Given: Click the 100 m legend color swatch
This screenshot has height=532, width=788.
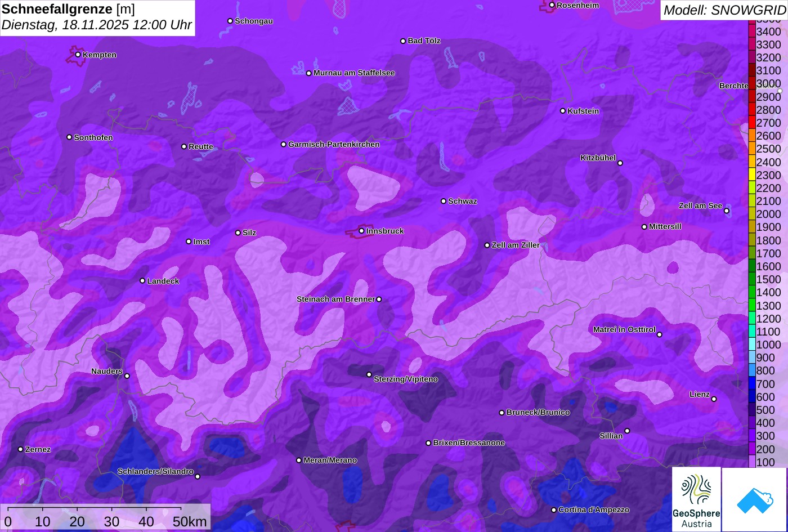Looking at the screenshot, I should click(752, 462).
